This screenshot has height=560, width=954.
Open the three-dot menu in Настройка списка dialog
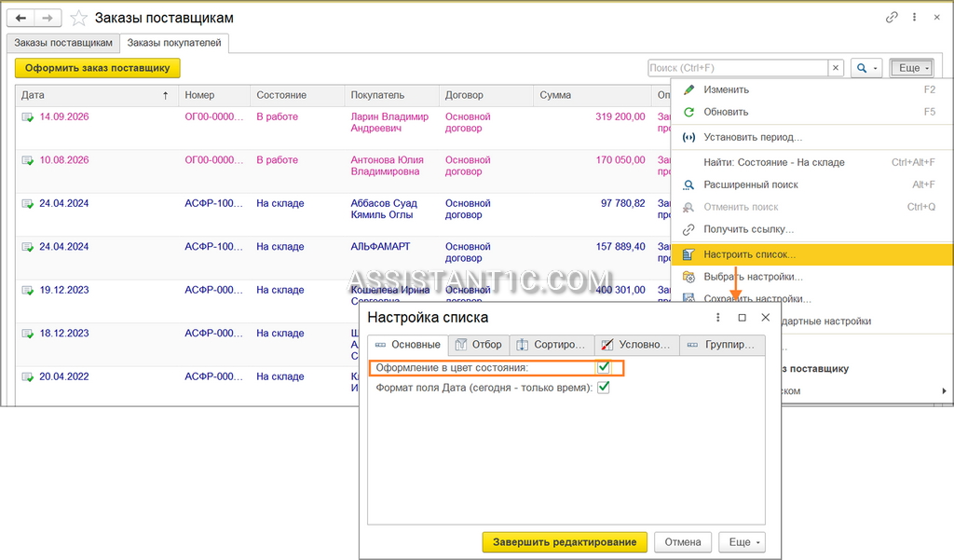click(x=718, y=317)
